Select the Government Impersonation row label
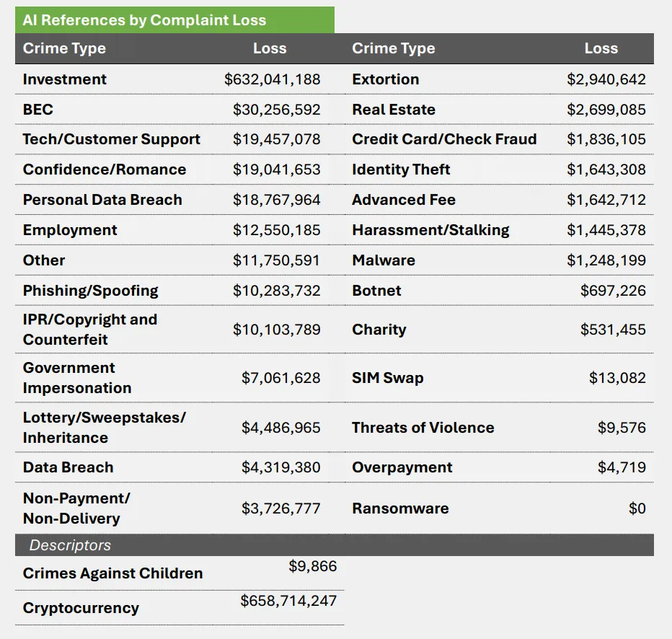This screenshot has width=672, height=639. point(77,378)
